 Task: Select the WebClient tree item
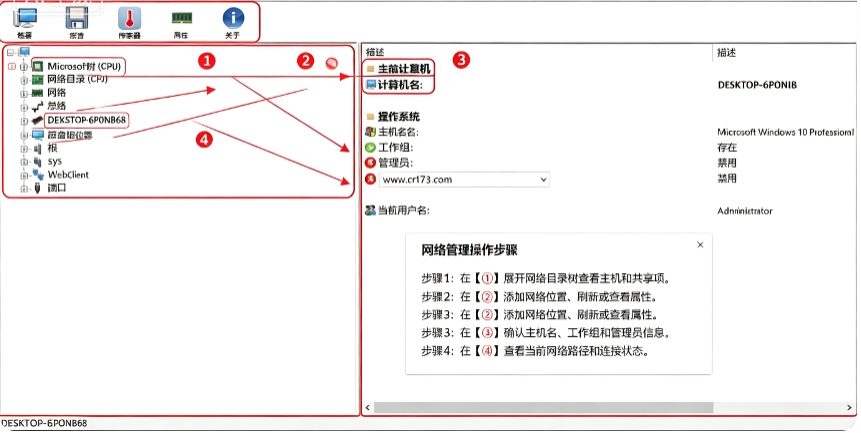coord(68,175)
